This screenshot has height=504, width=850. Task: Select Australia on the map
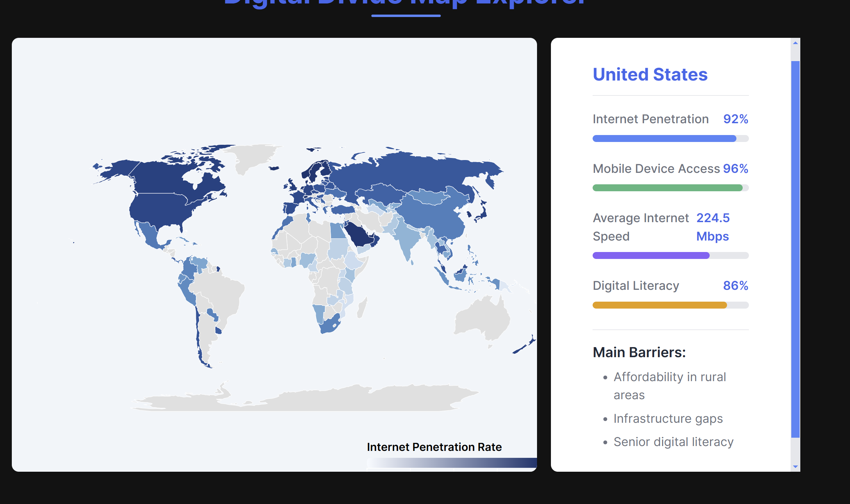click(x=483, y=318)
